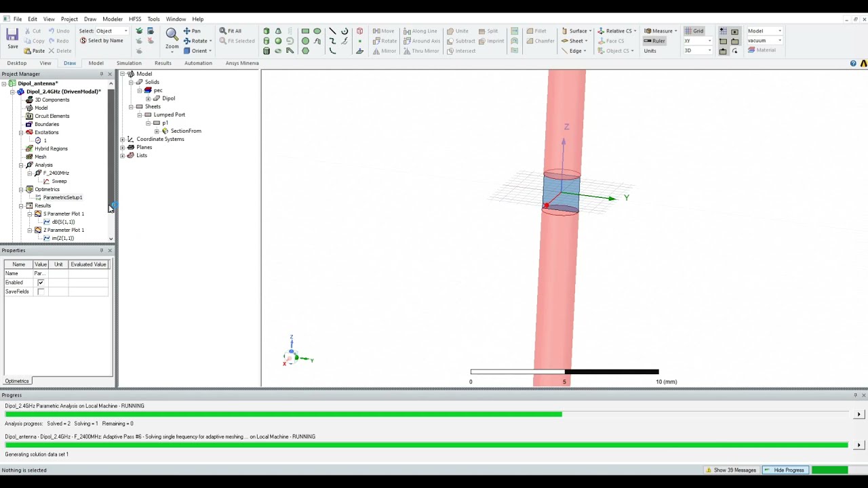The width and height of the screenshot is (868, 488).
Task: Select S Parameter Plot 1
Action: click(x=64, y=213)
